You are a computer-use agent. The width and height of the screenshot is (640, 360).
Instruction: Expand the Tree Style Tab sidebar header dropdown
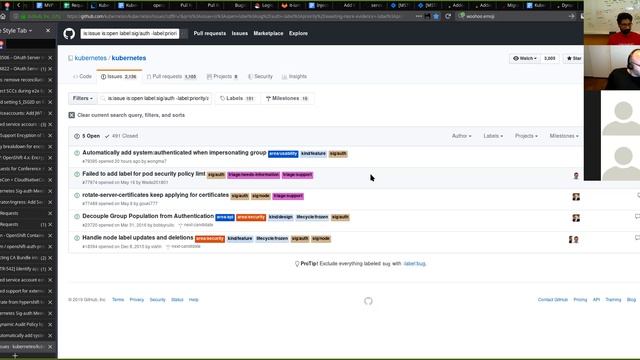[30, 31]
